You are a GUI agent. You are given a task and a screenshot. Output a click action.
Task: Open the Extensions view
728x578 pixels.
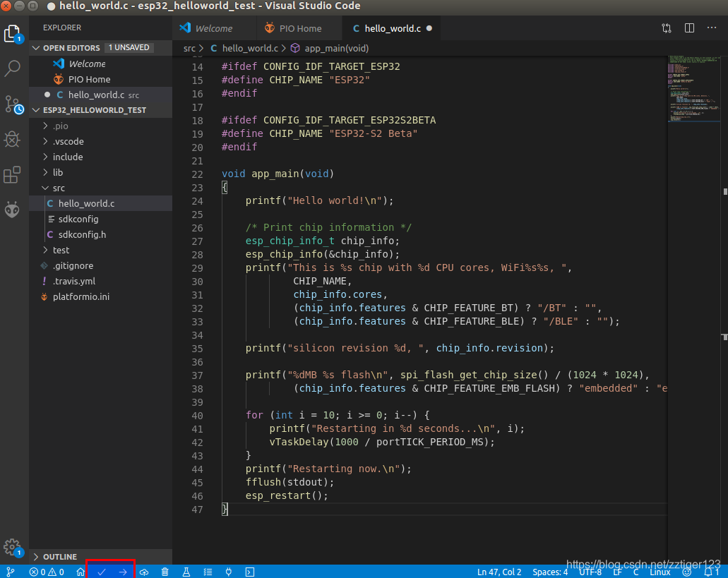(x=13, y=174)
